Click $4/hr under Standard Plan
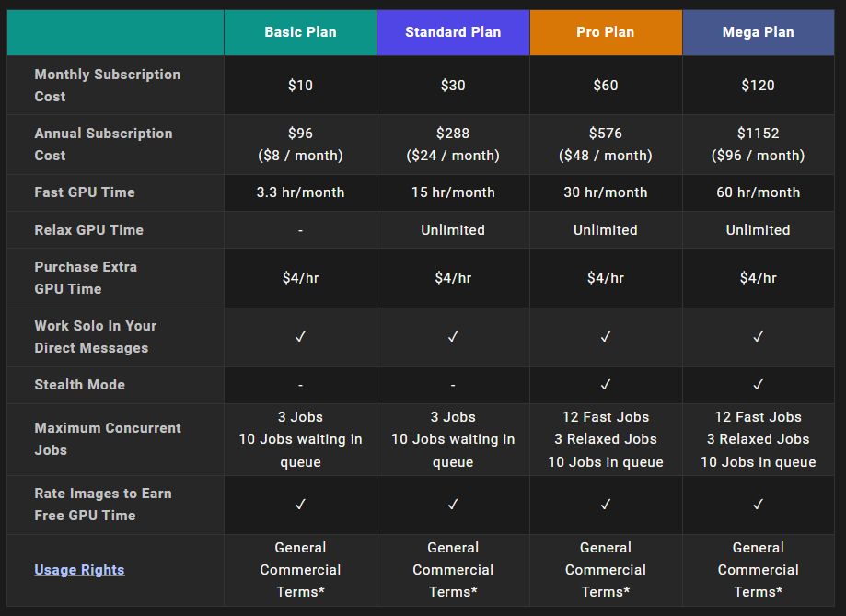 pyautogui.click(x=453, y=278)
